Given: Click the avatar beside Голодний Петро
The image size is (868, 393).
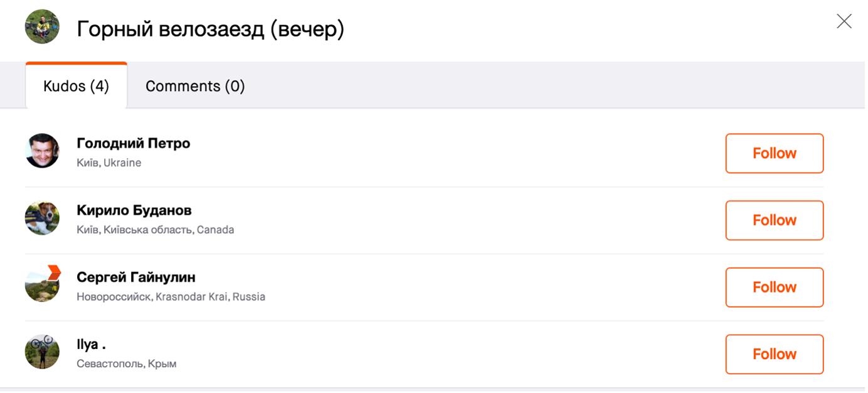Looking at the screenshot, I should [42, 151].
